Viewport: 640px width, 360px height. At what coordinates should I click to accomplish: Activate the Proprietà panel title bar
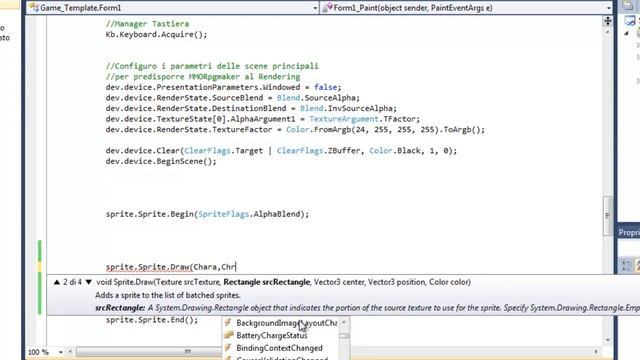click(629, 232)
